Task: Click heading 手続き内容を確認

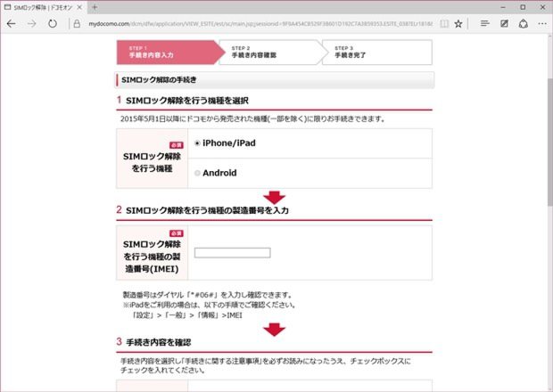Action: coord(159,342)
